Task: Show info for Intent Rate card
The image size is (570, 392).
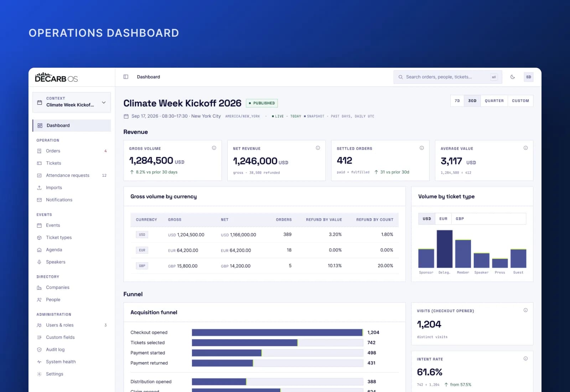Action: click(525, 359)
